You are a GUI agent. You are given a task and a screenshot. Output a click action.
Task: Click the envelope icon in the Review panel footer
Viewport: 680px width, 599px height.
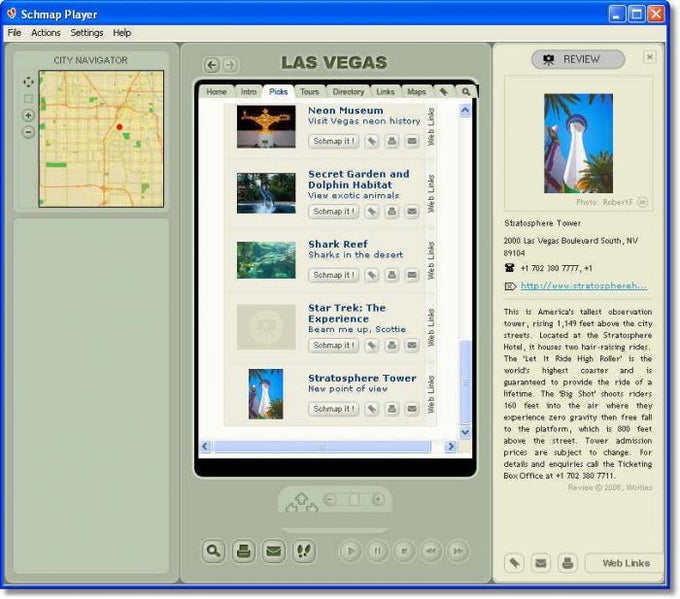[541, 563]
